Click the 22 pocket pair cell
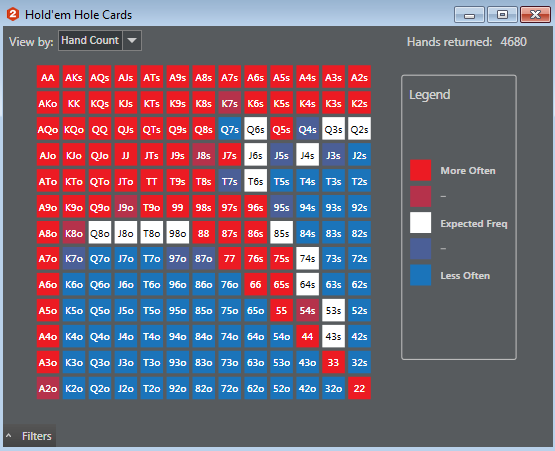The width and height of the screenshot is (555, 451). tap(359, 388)
